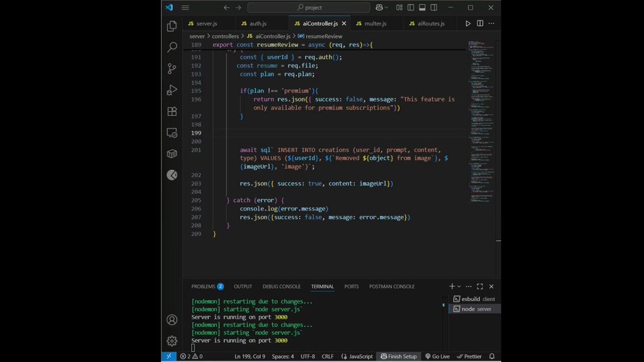
Task: Click line number 203 in gutter
Action: [x=196, y=183]
